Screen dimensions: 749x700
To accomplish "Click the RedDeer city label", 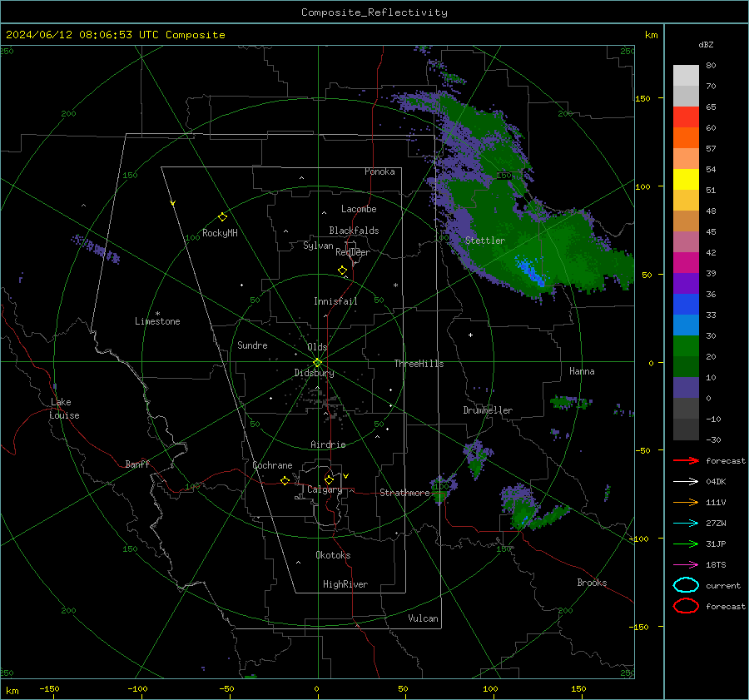I will tap(353, 252).
